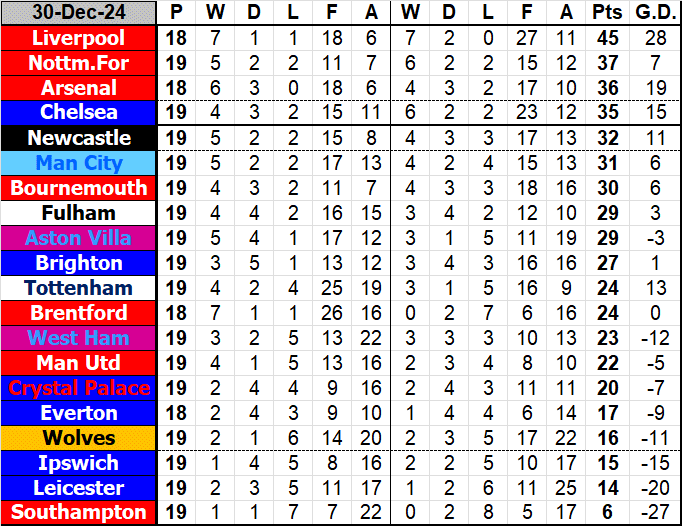Click the Arsenal row label
The image size is (682, 526).
[x=79, y=88]
